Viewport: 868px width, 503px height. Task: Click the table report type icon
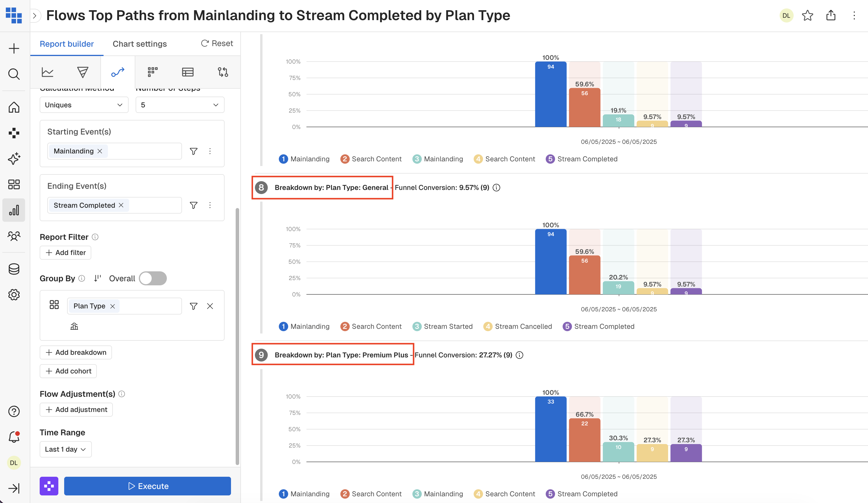[188, 72]
